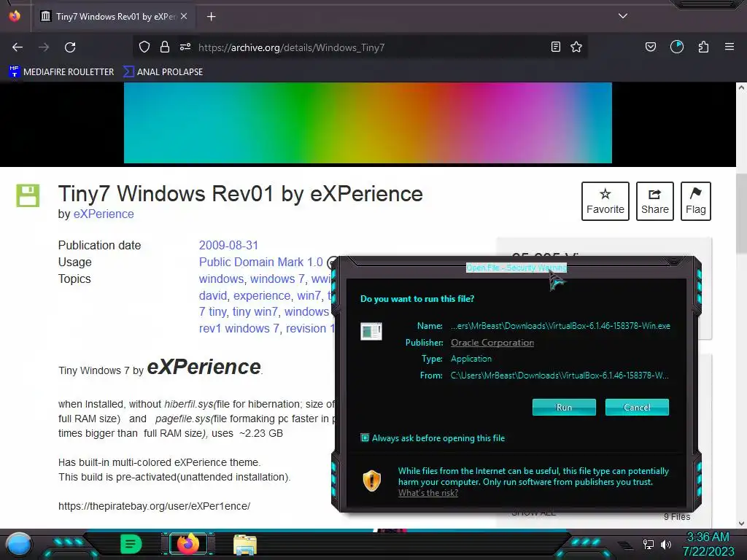The image size is (747, 560).
Task: Open the taskbar clock showing 3:36 AM
Action: tap(708, 544)
